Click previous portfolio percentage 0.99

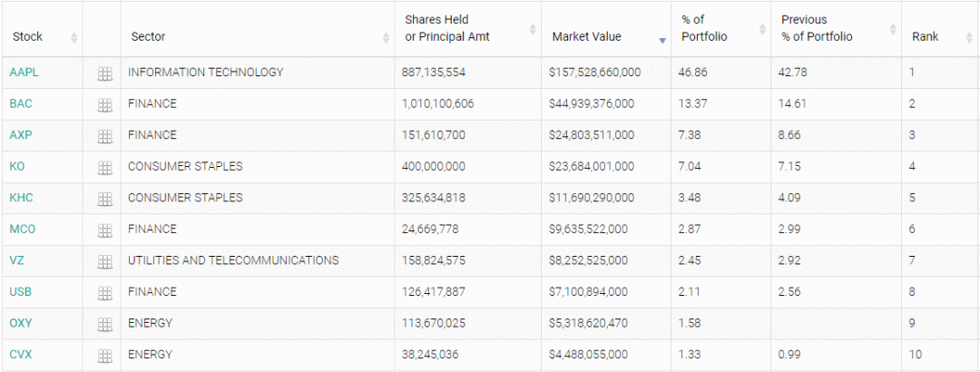tap(789, 355)
